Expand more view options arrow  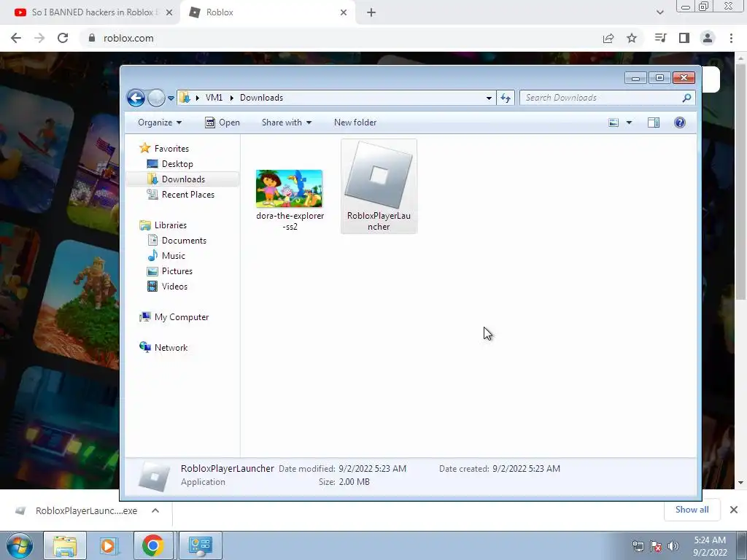629,122
